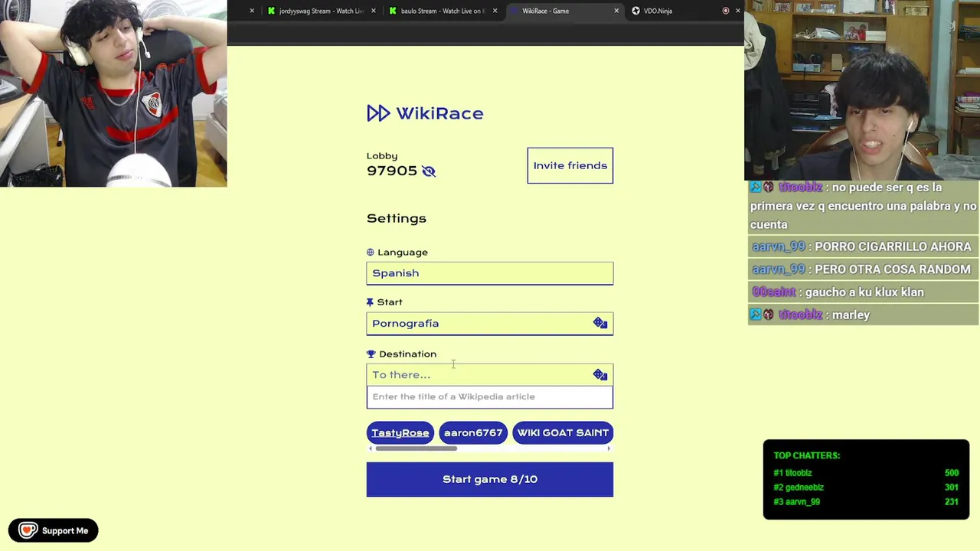Click top chatter #2 gedneeblz entry
This screenshot has height=551, width=980.
[x=866, y=487]
